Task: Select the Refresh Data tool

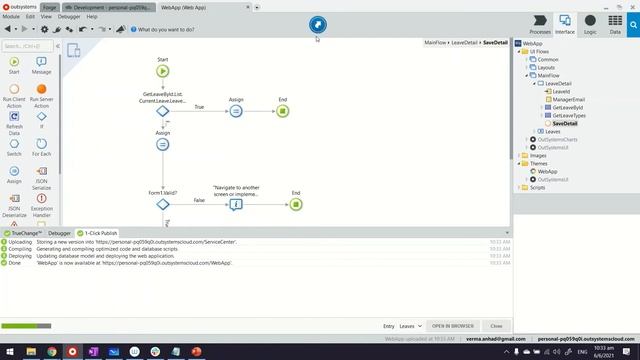Action: click(14, 123)
